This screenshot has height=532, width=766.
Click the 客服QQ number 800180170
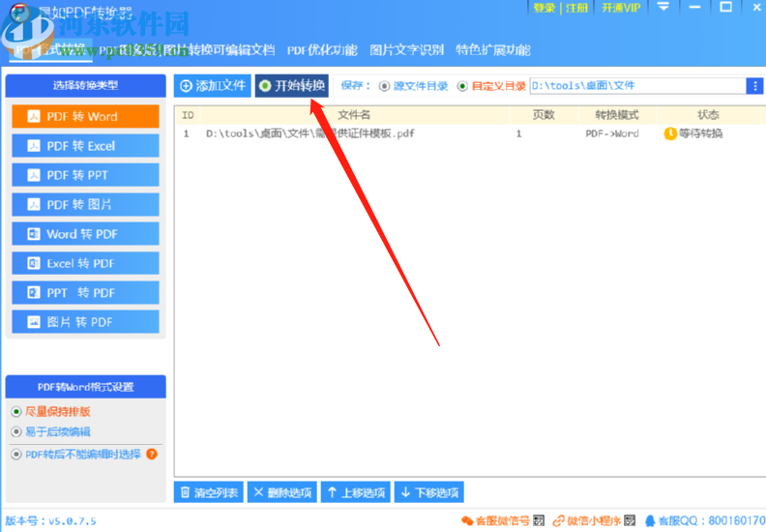pos(737,520)
